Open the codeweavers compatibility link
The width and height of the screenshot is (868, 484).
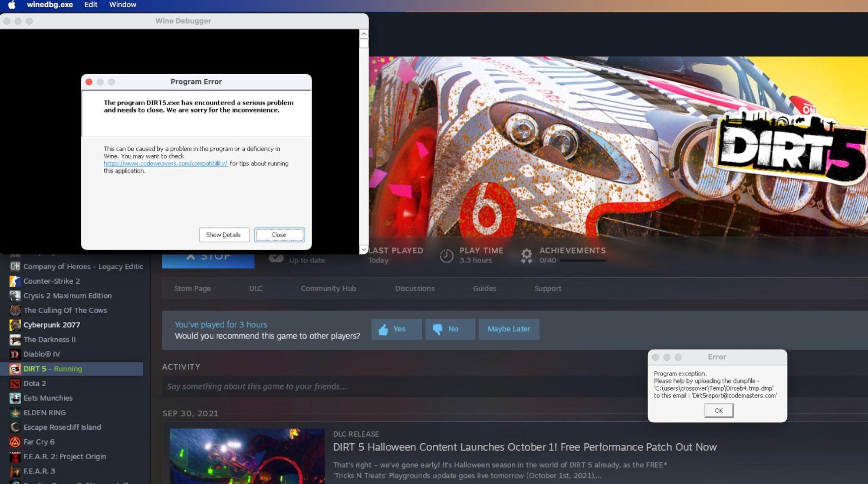tap(165, 164)
